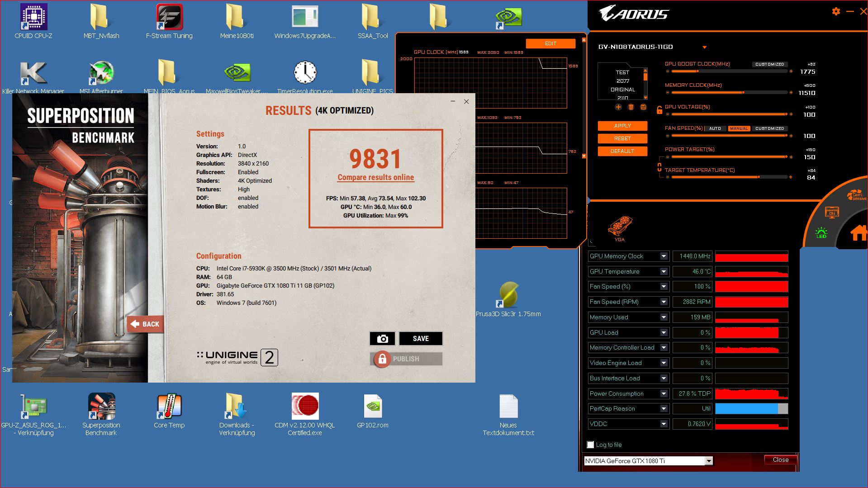
Task: Click the GPU Boost Clock slider handle
Action: tap(697, 71)
